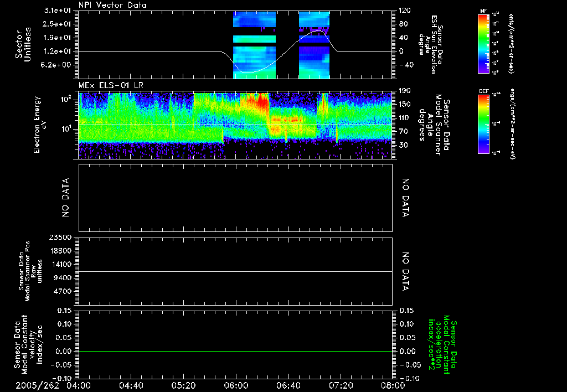The width and height of the screenshot is (567, 392).
Task: Click the left-axis -0.10 velocity tick label
Action: tap(62, 378)
